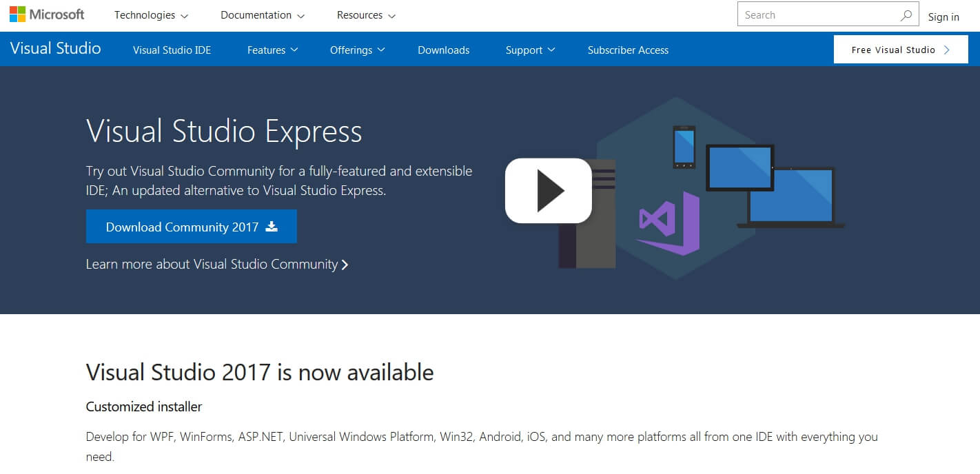Click the 'Customized installer' subheading

point(144,406)
